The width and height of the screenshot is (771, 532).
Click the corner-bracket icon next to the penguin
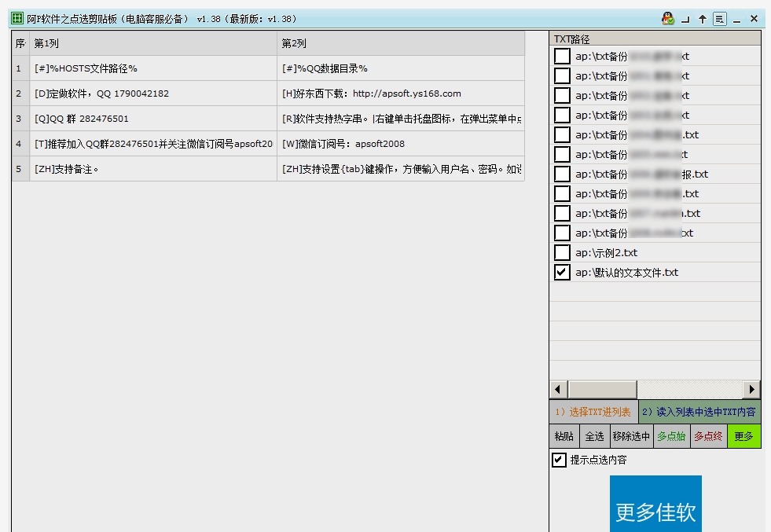click(685, 20)
